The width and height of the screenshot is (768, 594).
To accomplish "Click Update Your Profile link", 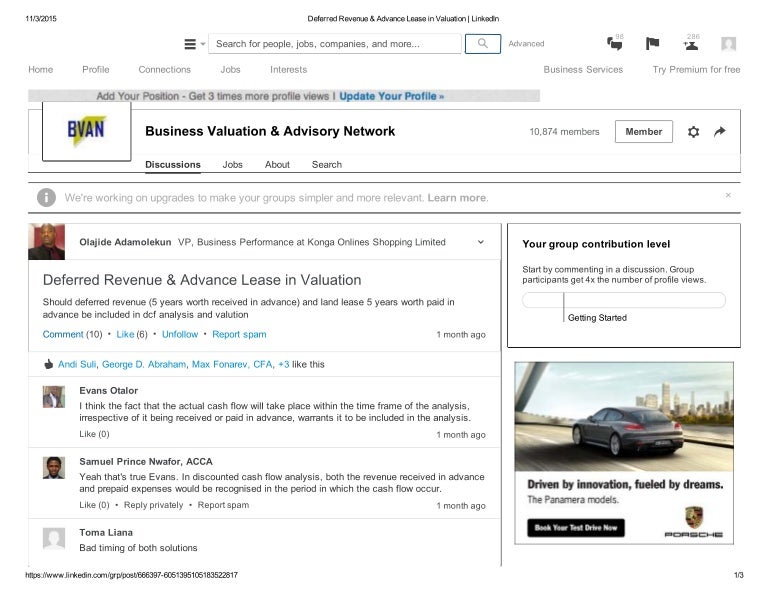I will [391, 96].
